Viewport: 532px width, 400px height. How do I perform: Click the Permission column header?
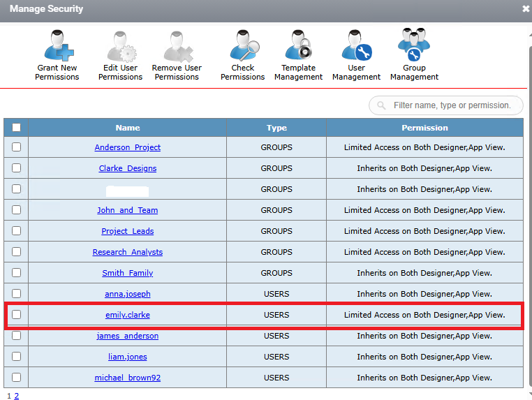point(424,128)
